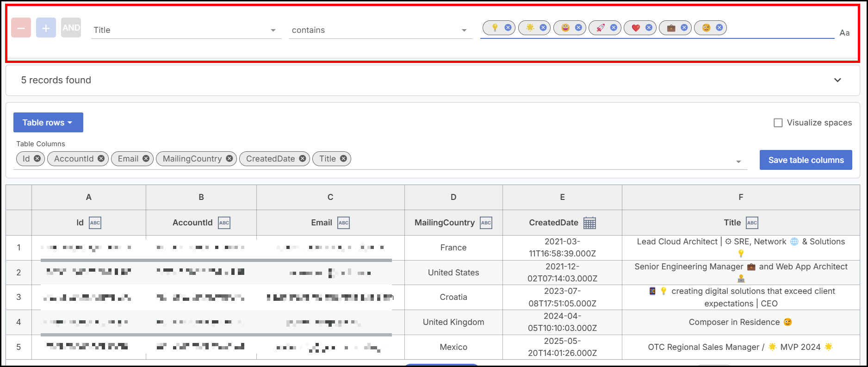Remove the light bulb emoji chip

(508, 28)
